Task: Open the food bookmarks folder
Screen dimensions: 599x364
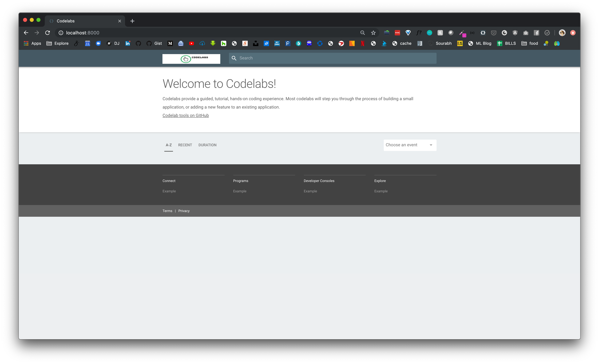Action: click(x=530, y=43)
